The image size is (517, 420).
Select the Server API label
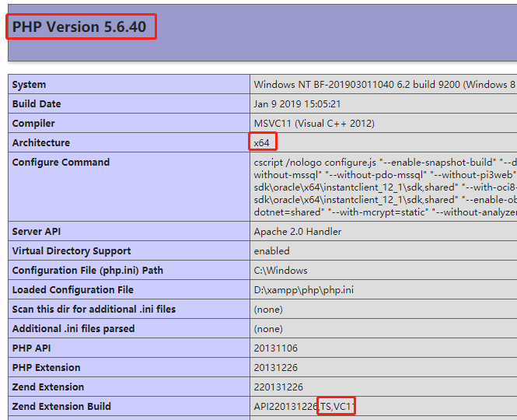37,232
